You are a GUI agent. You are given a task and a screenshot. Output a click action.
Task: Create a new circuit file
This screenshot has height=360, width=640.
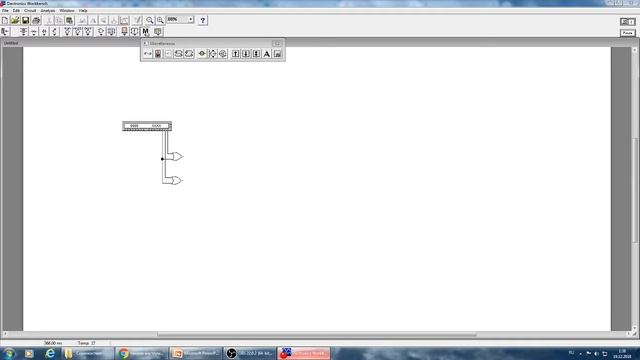point(4,20)
